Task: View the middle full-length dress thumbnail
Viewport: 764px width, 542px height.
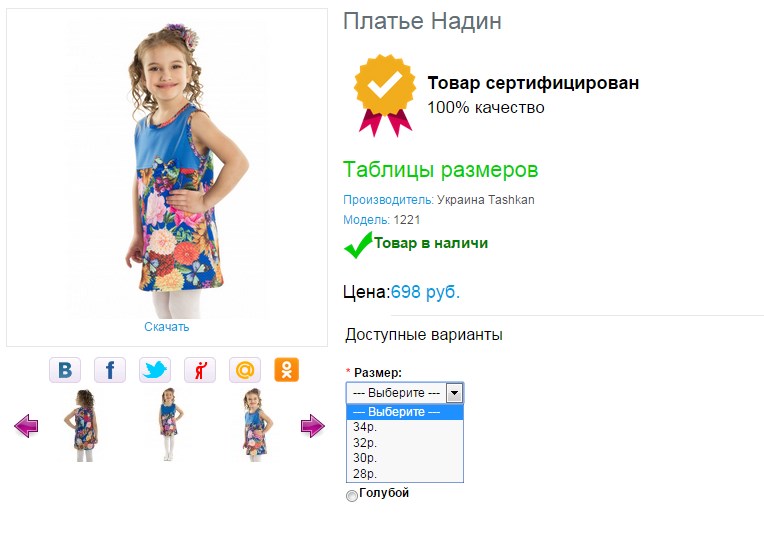Action: [169, 424]
